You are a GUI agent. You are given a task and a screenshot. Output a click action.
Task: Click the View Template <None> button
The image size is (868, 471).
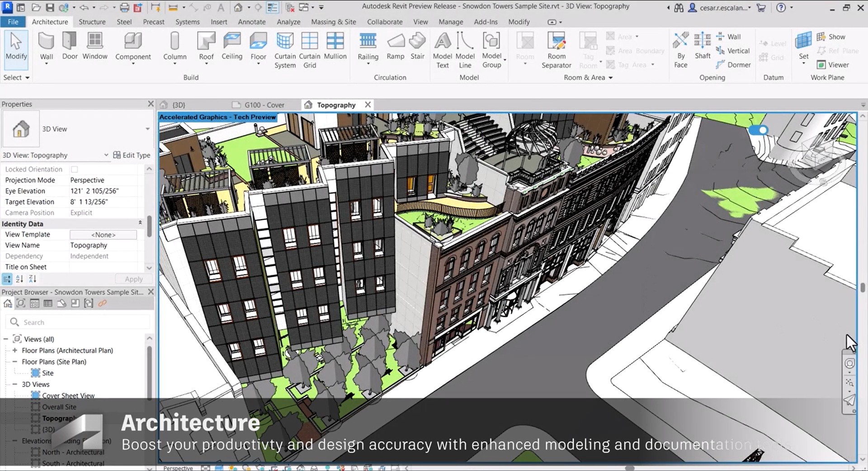tap(103, 235)
